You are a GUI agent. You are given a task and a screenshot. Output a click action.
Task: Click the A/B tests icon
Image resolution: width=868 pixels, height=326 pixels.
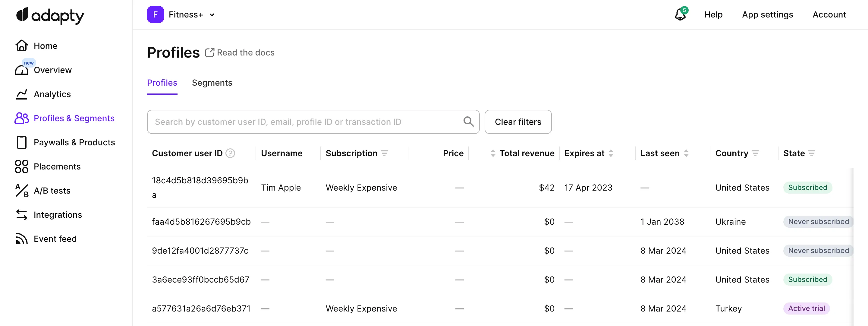(x=22, y=191)
